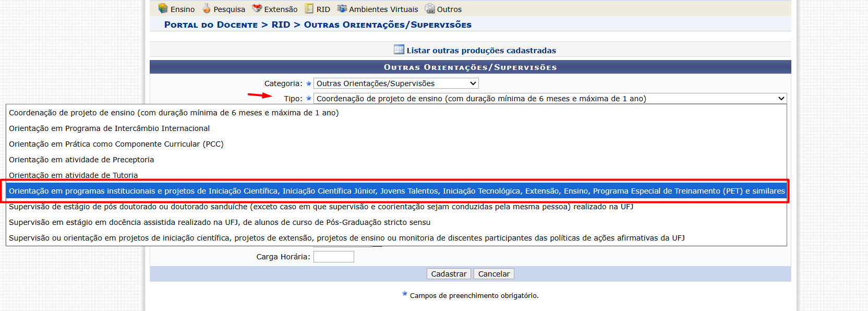Select Coordenação de projeto de ensino option
868x311 pixels.
click(x=396, y=113)
